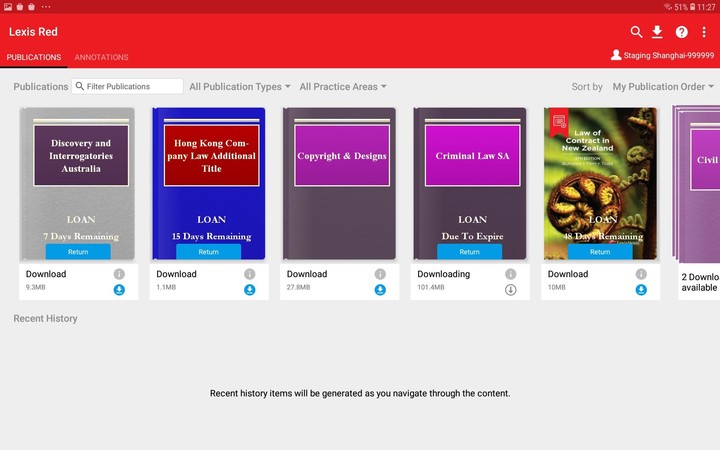The height and width of the screenshot is (450, 720).
Task: Expand All Practice Areas dropdown
Action: (x=343, y=87)
